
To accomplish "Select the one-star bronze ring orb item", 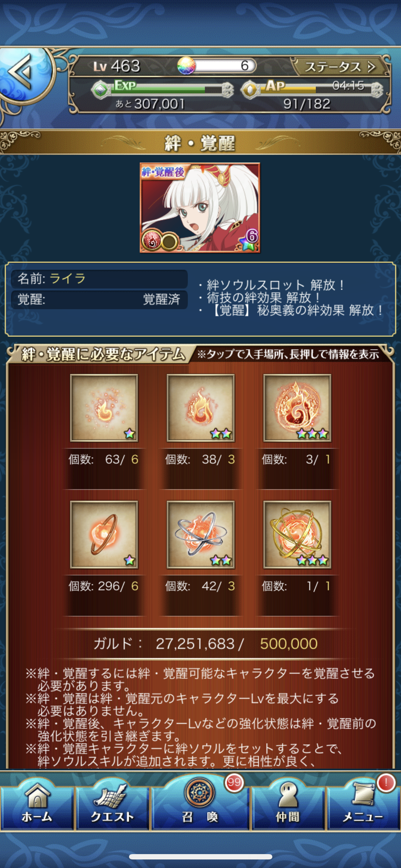I will point(104,534).
